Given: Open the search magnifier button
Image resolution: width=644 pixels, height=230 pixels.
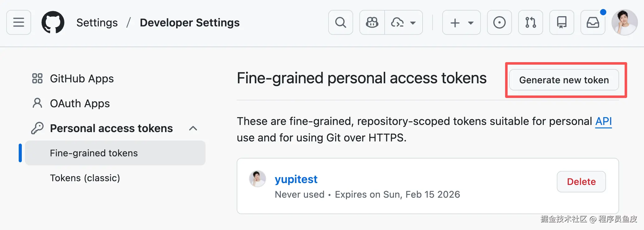Looking at the screenshot, I should pos(340,22).
